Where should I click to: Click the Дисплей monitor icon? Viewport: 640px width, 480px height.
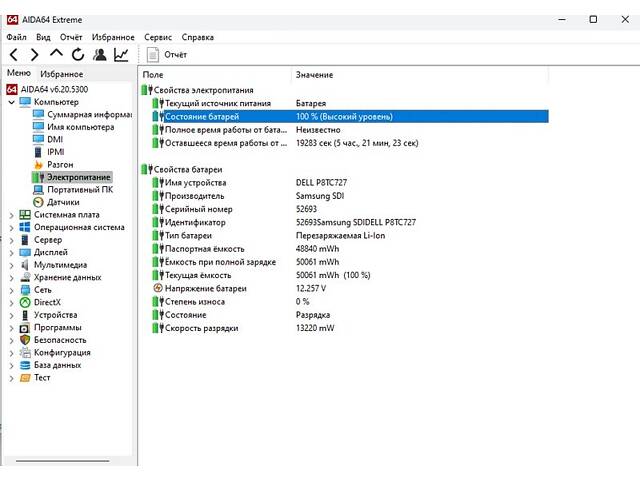pyautogui.click(x=25, y=252)
